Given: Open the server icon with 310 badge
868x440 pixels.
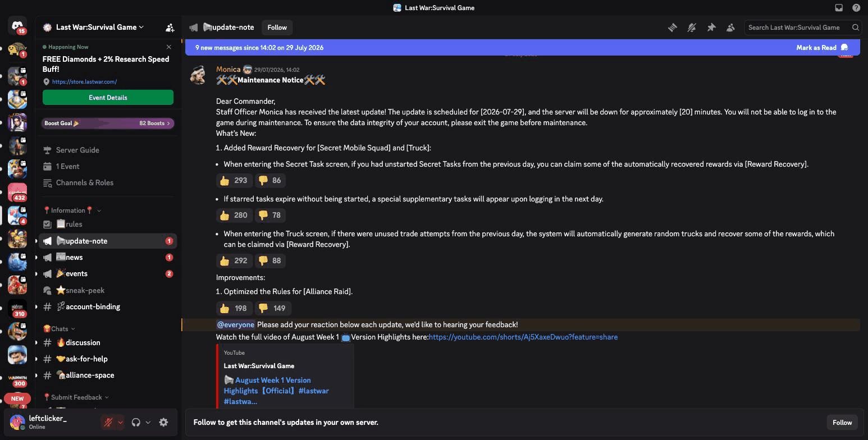Looking at the screenshot, I should pyautogui.click(x=17, y=308).
